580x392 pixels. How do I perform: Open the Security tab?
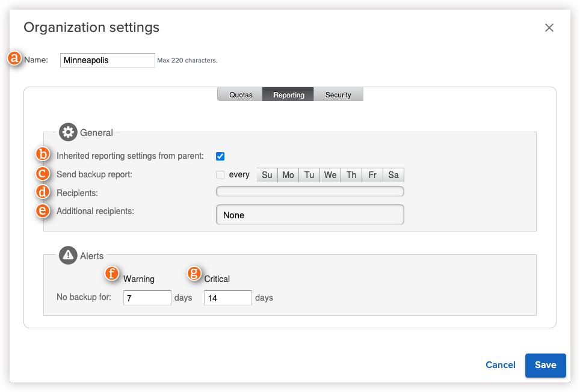point(338,94)
